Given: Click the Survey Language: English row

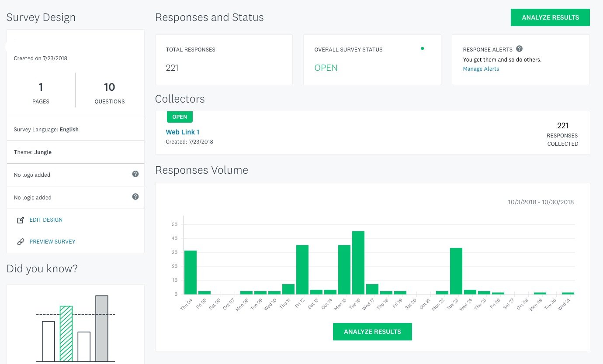Looking at the screenshot, I should coord(76,130).
